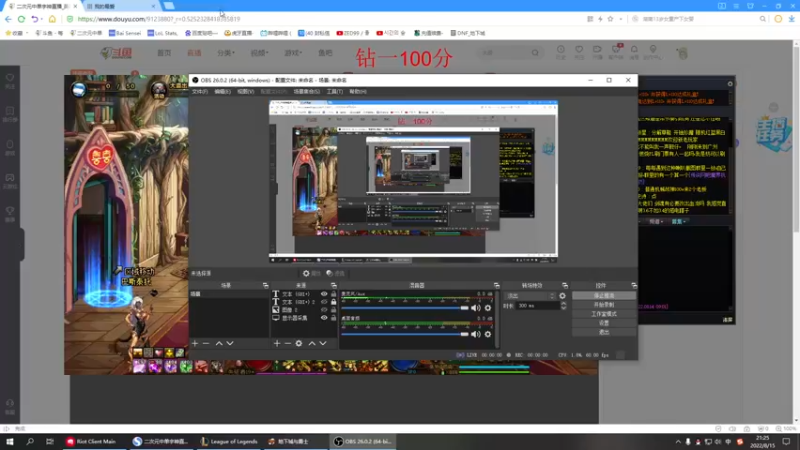Toggle lock on 显示器采集 source
This screenshot has width=800, height=450.
(x=334, y=318)
